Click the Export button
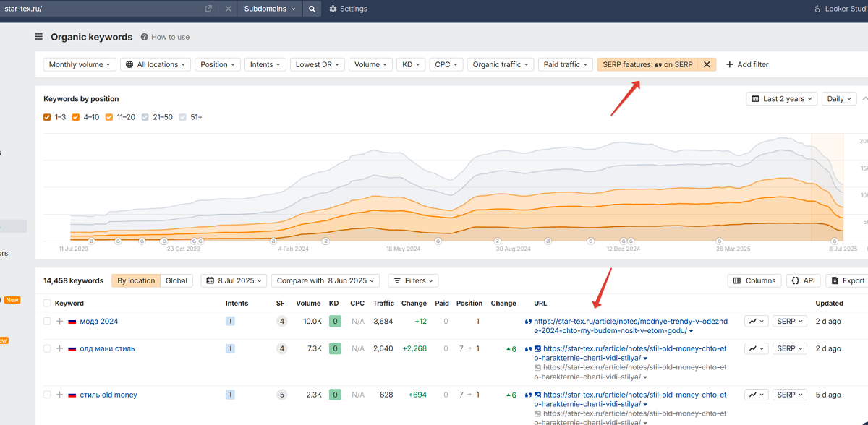This screenshot has width=868, height=425. [848, 280]
